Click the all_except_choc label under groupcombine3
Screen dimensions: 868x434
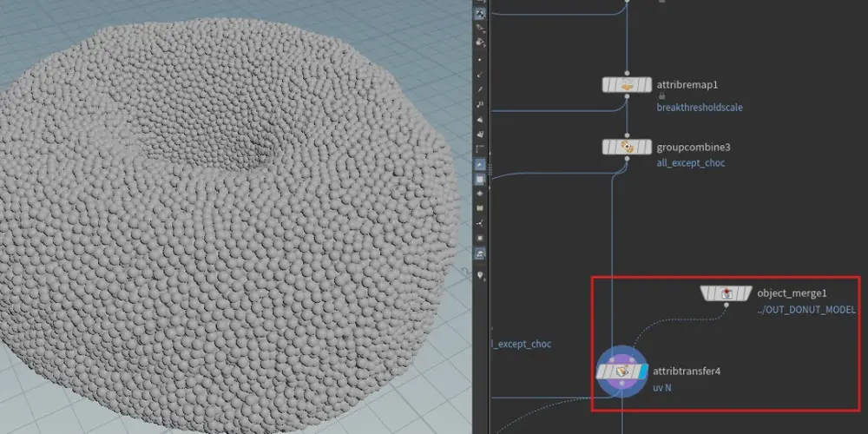(x=690, y=163)
